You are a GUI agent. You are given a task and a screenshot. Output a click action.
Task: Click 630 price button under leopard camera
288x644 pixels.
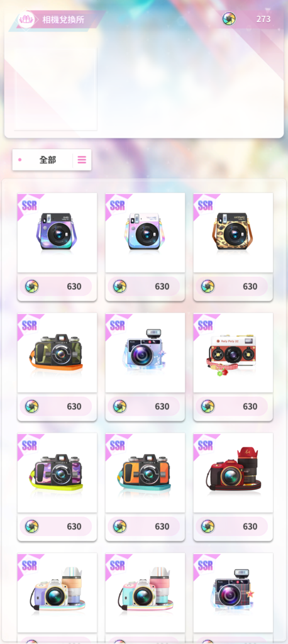click(x=233, y=286)
